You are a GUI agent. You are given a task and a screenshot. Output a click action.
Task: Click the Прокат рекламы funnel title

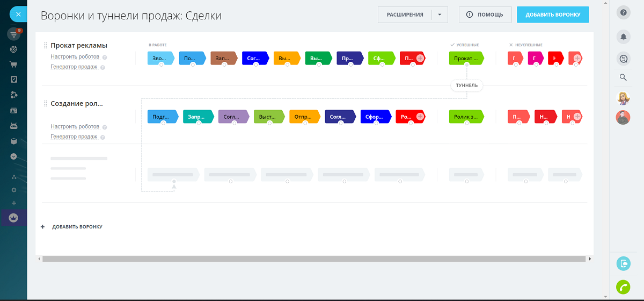click(x=79, y=45)
